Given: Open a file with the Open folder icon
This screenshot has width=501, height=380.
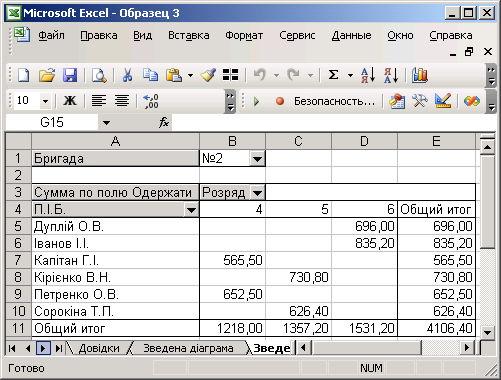Looking at the screenshot, I should tap(47, 75).
